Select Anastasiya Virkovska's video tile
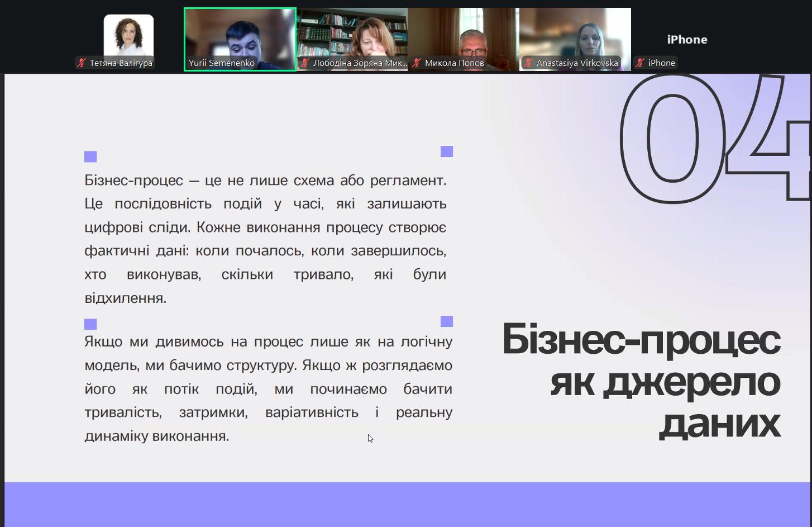This screenshot has height=527, width=812. (575, 34)
